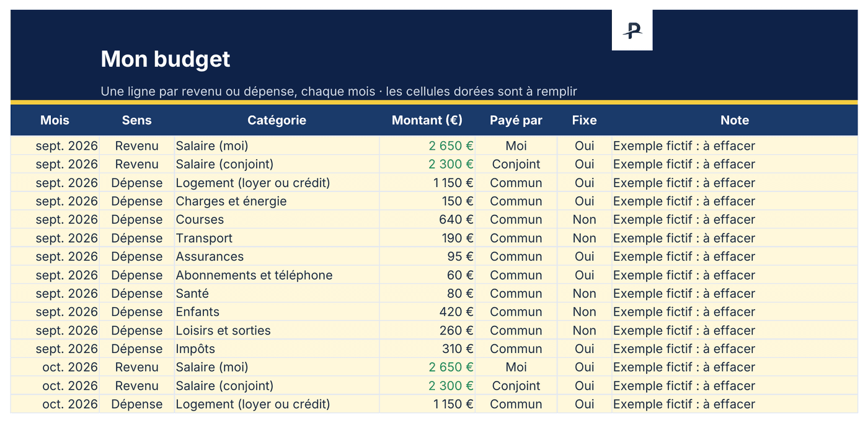Select the "Oui" Fixe cell in Assurances row
This screenshot has height=423, width=868.
point(584,256)
